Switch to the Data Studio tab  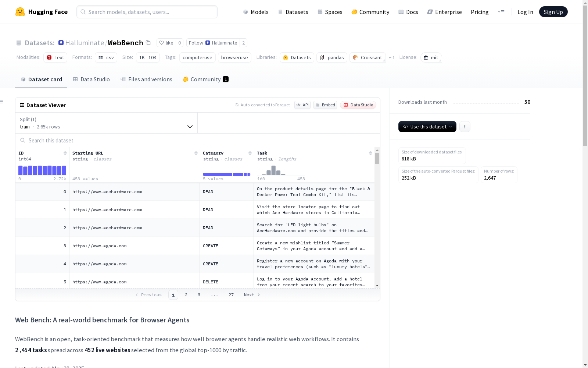coord(91,79)
